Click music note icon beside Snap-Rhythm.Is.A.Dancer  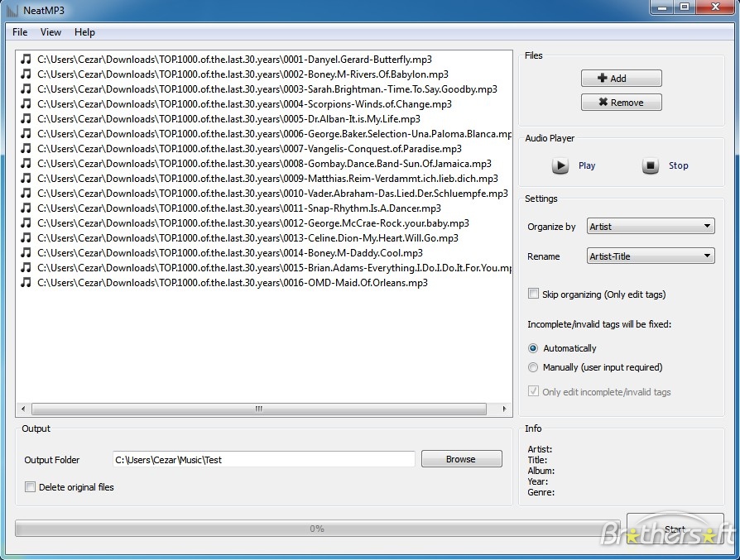(26, 208)
